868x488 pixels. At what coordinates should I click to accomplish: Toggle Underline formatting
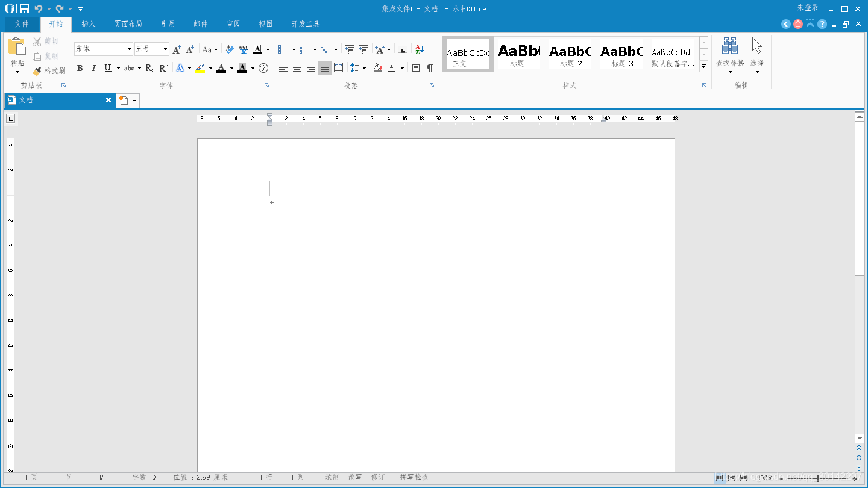(x=108, y=68)
